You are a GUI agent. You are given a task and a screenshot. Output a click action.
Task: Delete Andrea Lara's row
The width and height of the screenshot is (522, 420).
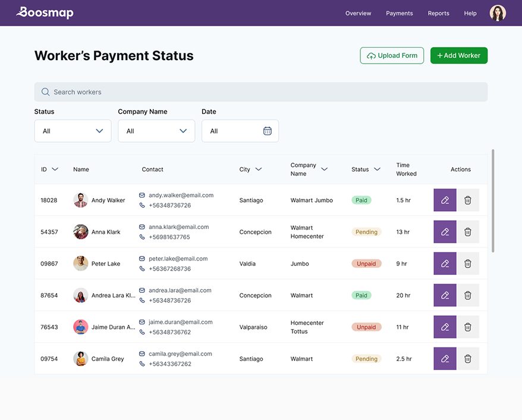click(468, 295)
